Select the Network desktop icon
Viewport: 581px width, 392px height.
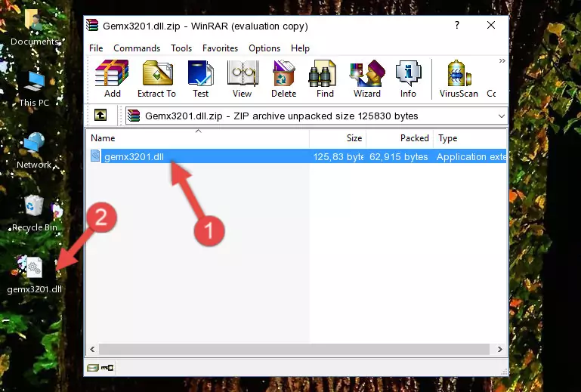tap(34, 151)
